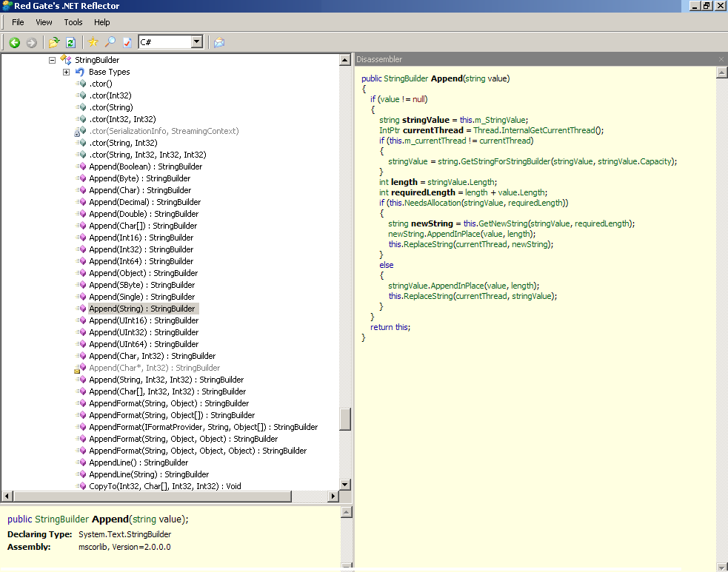
Task: Click the locked icon beside .ctor(SerializationInfo, StreamingContext)
Action: coord(80,131)
